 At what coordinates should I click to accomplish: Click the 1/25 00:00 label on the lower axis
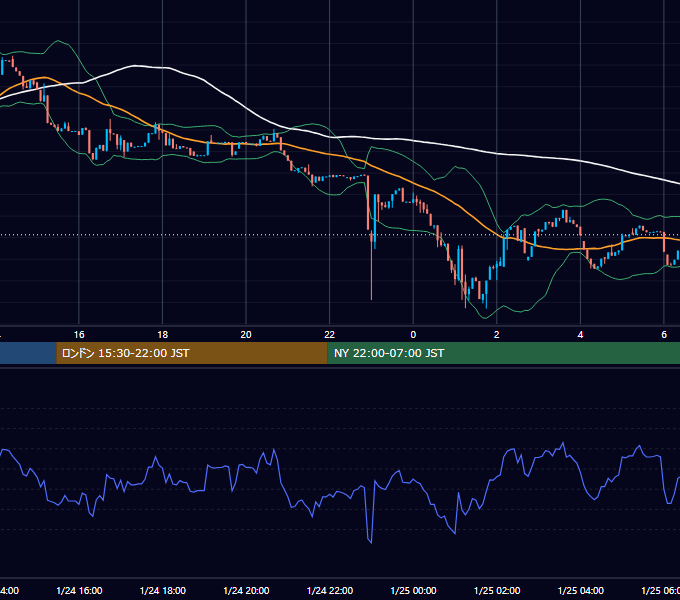point(413,590)
